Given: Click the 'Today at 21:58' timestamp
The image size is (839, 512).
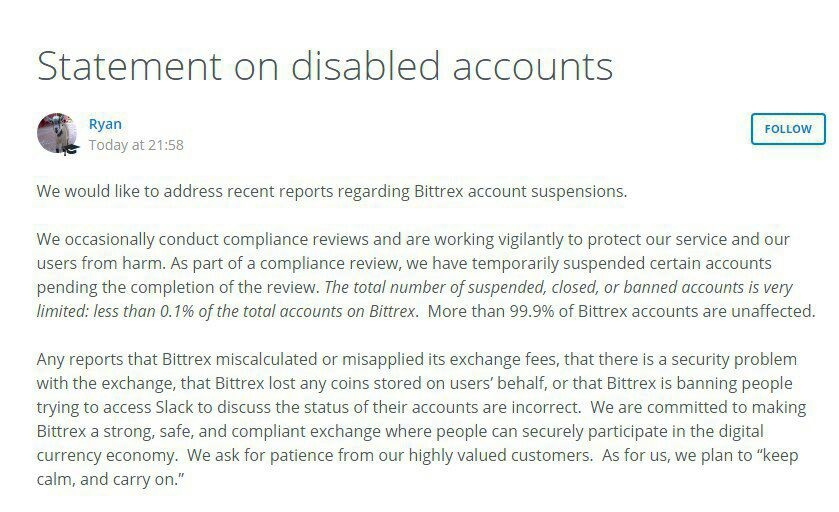Looking at the screenshot, I should click(136, 145).
